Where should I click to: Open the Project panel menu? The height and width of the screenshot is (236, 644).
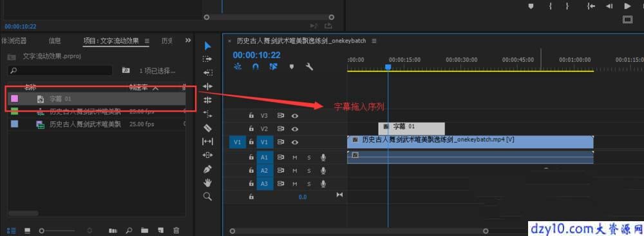(147, 41)
